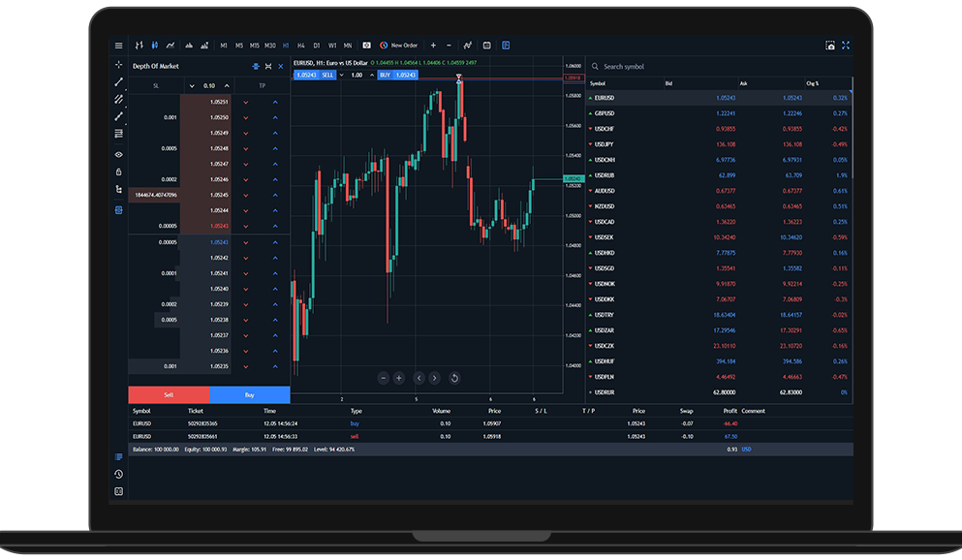Screen dimensions: 962x560
Task: Open the indicators list icon
Action: (x=467, y=45)
